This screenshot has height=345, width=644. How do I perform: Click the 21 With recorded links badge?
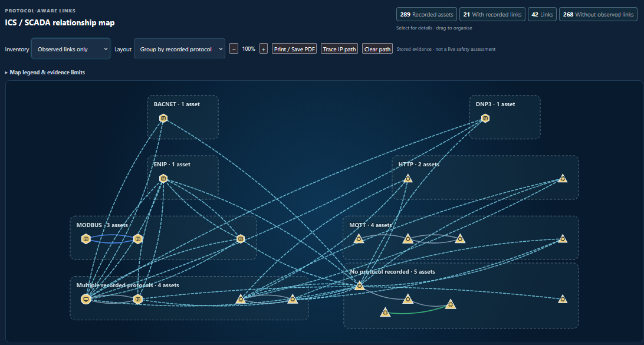[x=492, y=14]
